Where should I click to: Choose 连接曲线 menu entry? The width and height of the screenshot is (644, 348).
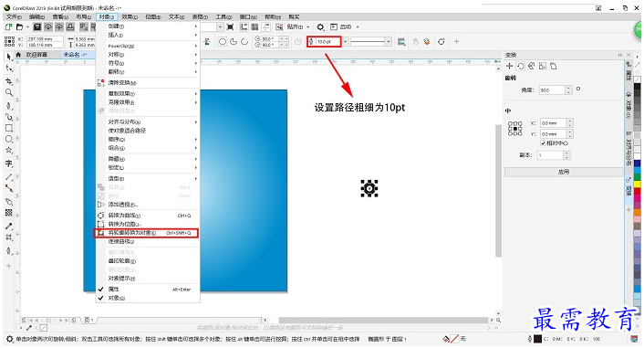coord(148,241)
